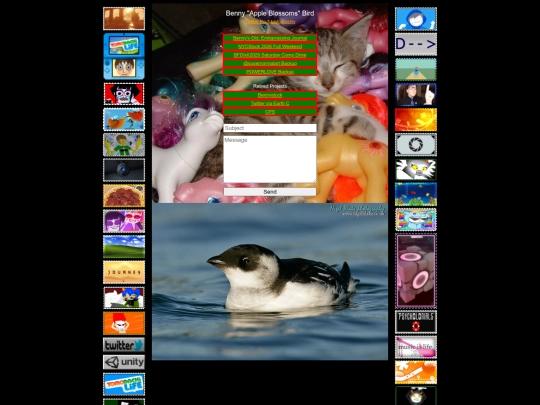Open the dark Portal core blue-eye stamp
The width and height of the screenshot is (540, 405).
pos(124,170)
